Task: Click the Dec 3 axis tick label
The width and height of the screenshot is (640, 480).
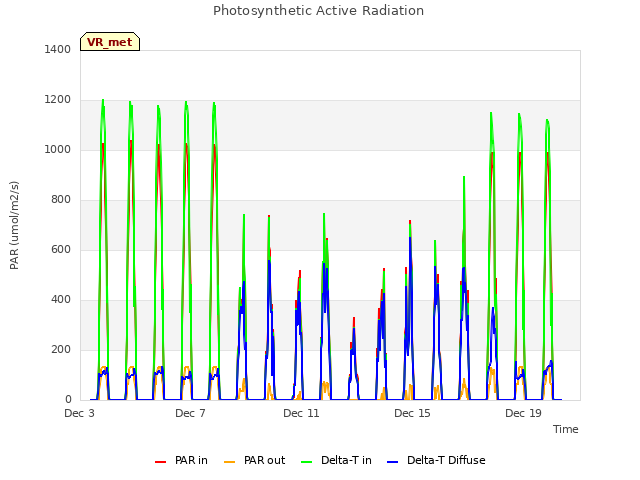Action: 79,413
